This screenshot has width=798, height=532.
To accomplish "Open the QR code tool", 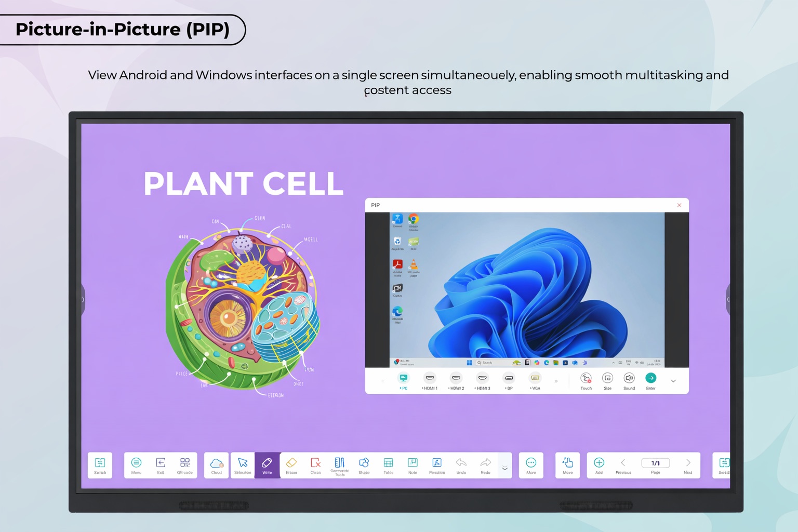I will tap(185, 465).
